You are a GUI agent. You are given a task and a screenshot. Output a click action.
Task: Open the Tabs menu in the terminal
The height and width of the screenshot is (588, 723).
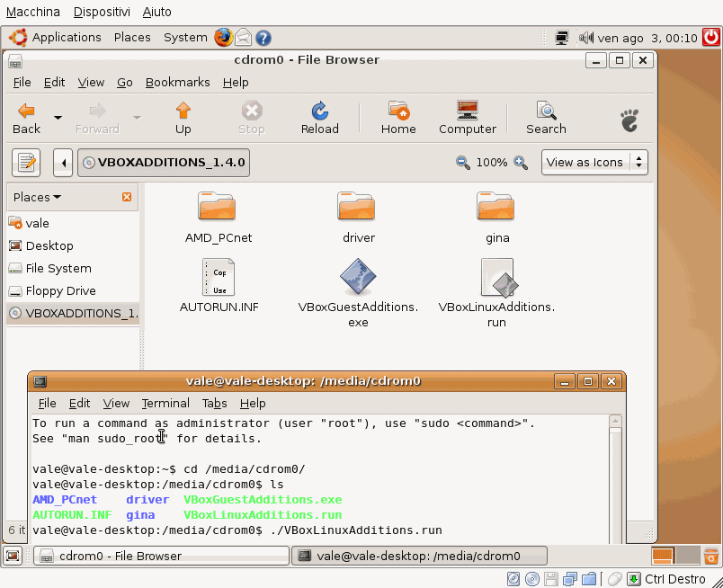[214, 403]
